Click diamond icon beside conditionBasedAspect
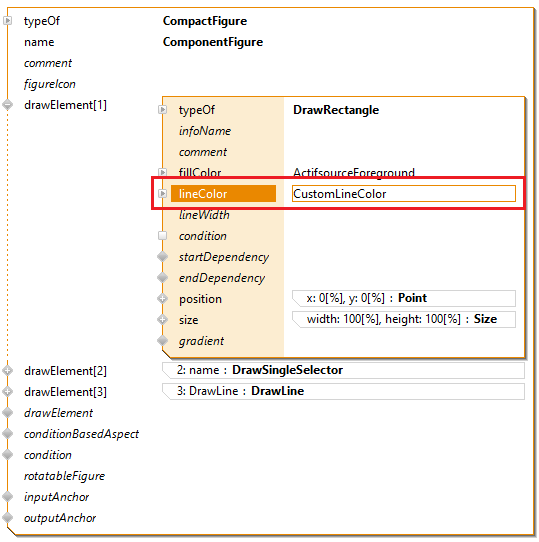 pos(7,434)
